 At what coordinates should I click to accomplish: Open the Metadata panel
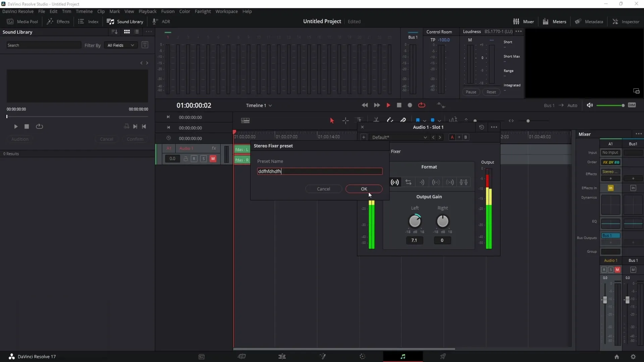[x=589, y=21]
